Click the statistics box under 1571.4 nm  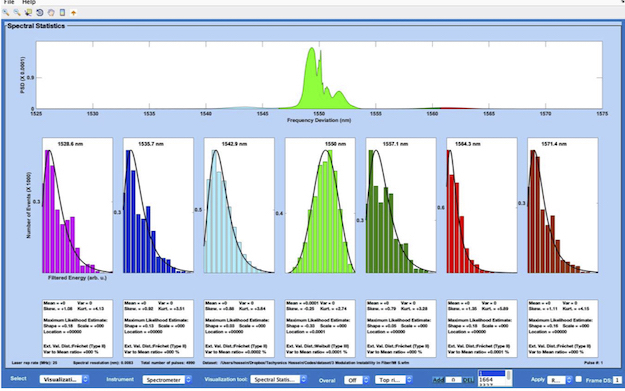[x=563, y=328]
